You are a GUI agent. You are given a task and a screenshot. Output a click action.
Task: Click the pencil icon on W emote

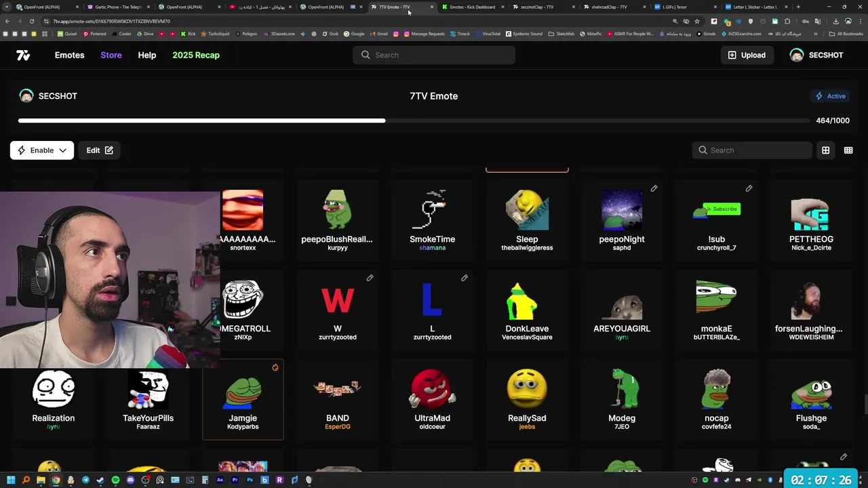pos(370,278)
